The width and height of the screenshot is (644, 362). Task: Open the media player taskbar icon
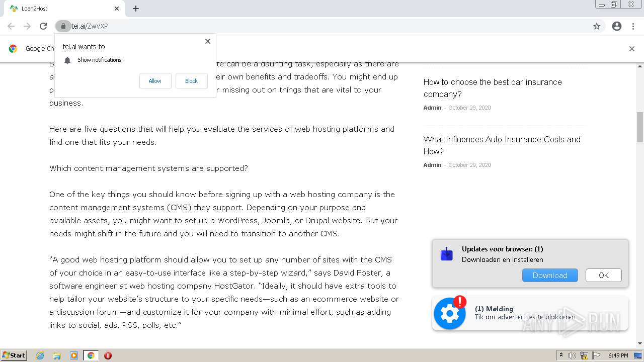(74, 355)
